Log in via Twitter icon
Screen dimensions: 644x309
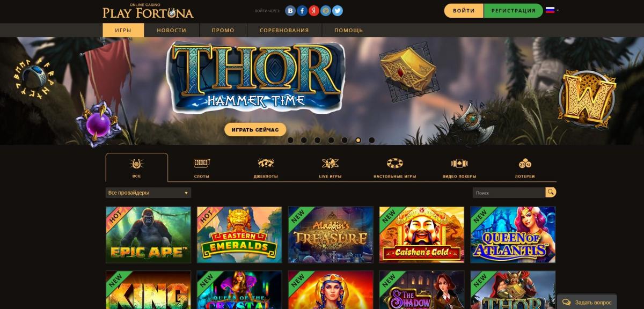click(x=338, y=11)
